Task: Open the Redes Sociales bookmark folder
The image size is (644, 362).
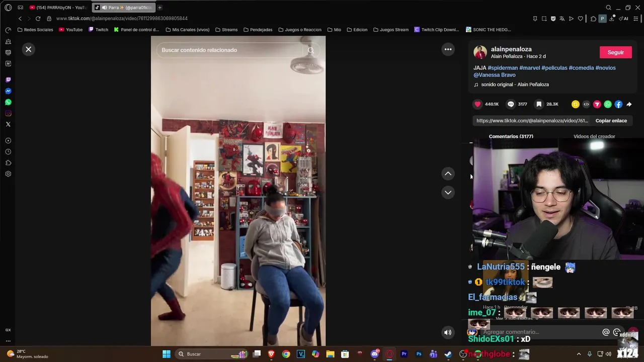Action: [35, 30]
